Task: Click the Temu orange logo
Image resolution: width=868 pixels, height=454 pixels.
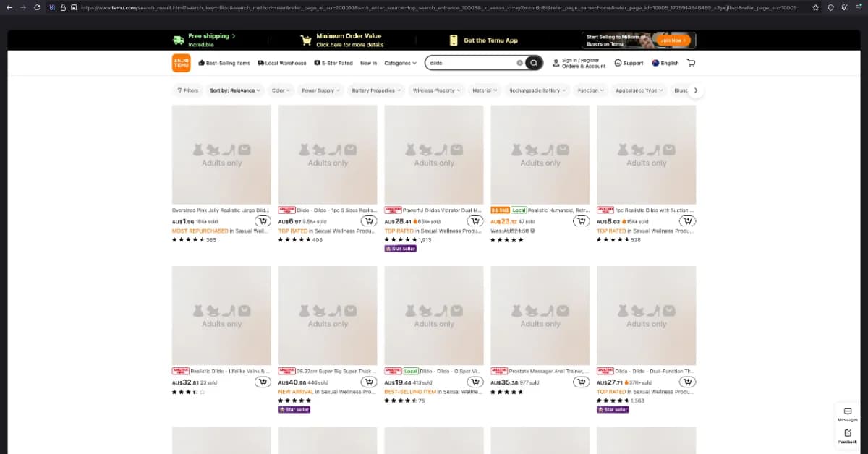Action: pos(181,63)
